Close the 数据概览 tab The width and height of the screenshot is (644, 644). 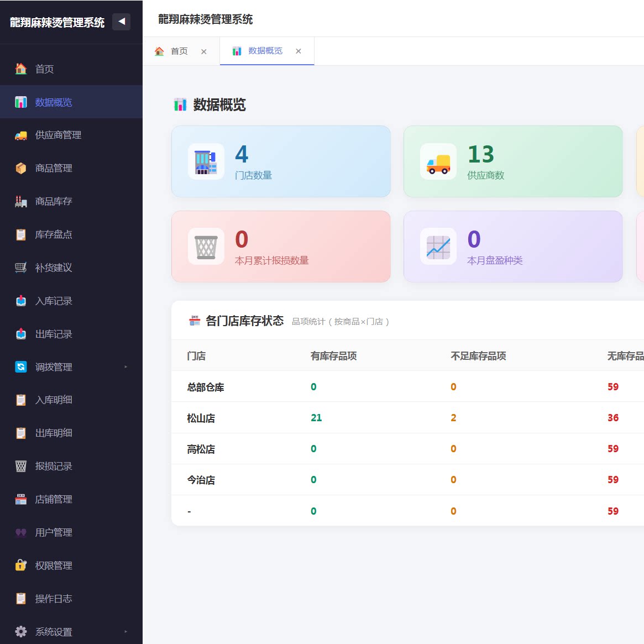[x=299, y=51]
